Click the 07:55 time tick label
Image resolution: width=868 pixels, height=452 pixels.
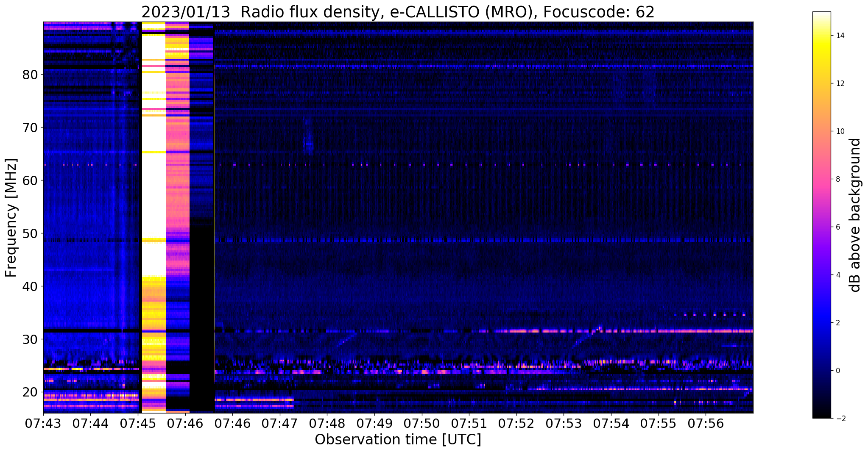click(659, 423)
